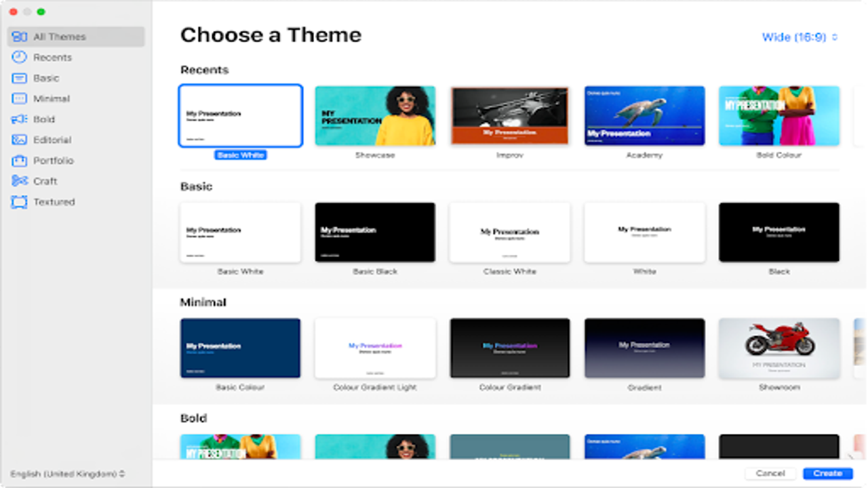Image resolution: width=868 pixels, height=488 pixels.
Task: Click the Craft scissors icon
Action: (x=20, y=182)
